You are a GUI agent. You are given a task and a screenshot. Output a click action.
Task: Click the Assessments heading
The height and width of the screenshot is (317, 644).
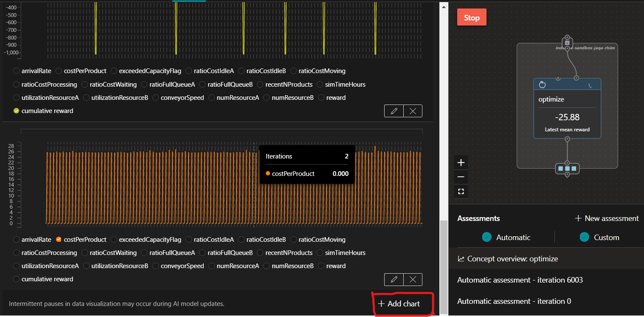click(478, 218)
